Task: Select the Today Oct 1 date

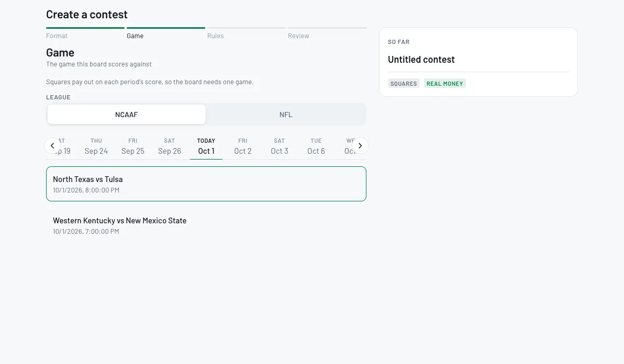Action: tap(206, 146)
